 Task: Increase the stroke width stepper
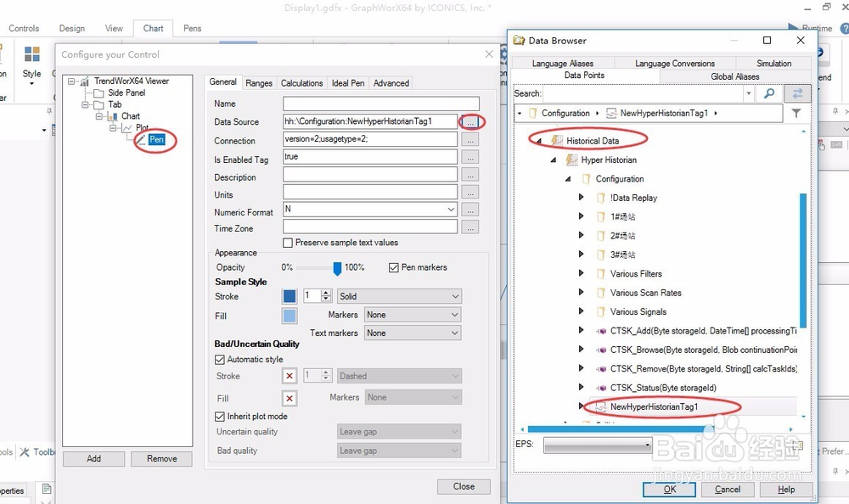[326, 294]
